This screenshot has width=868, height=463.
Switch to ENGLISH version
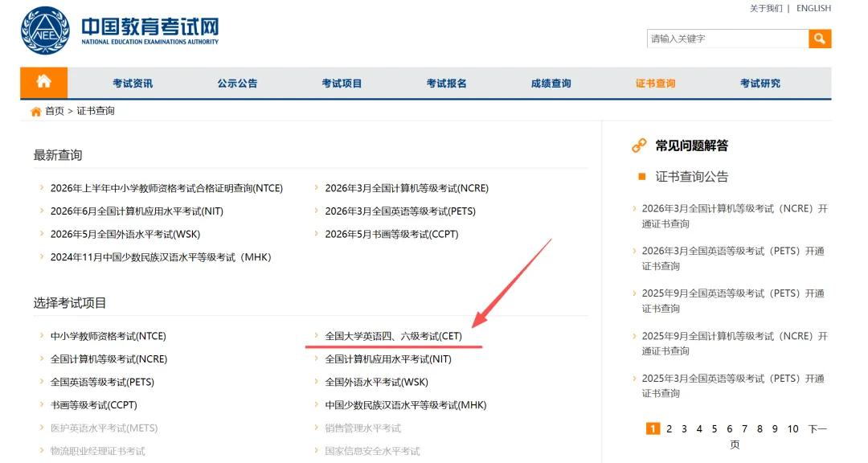pyautogui.click(x=813, y=8)
